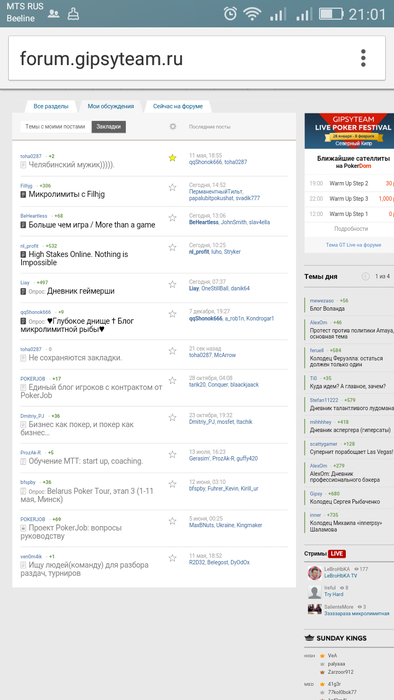Open last poster McArrow's profile
This screenshot has height=700, width=394.
tap(225, 355)
